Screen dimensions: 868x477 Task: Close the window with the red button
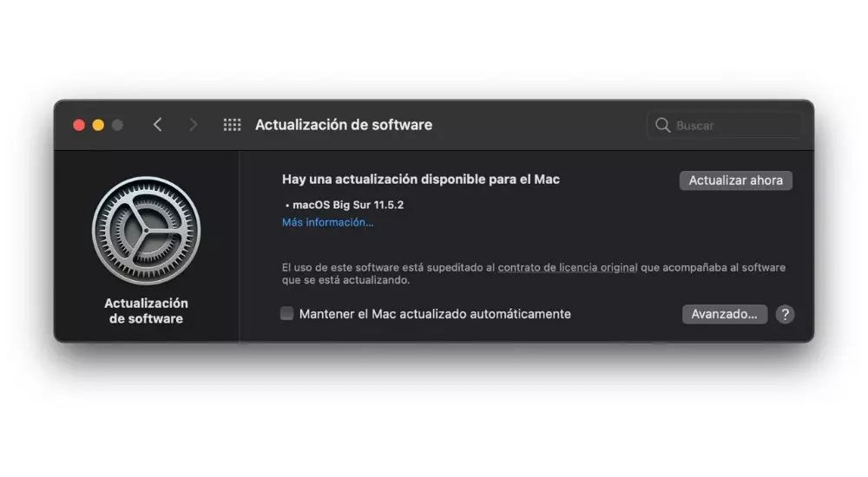coord(79,125)
